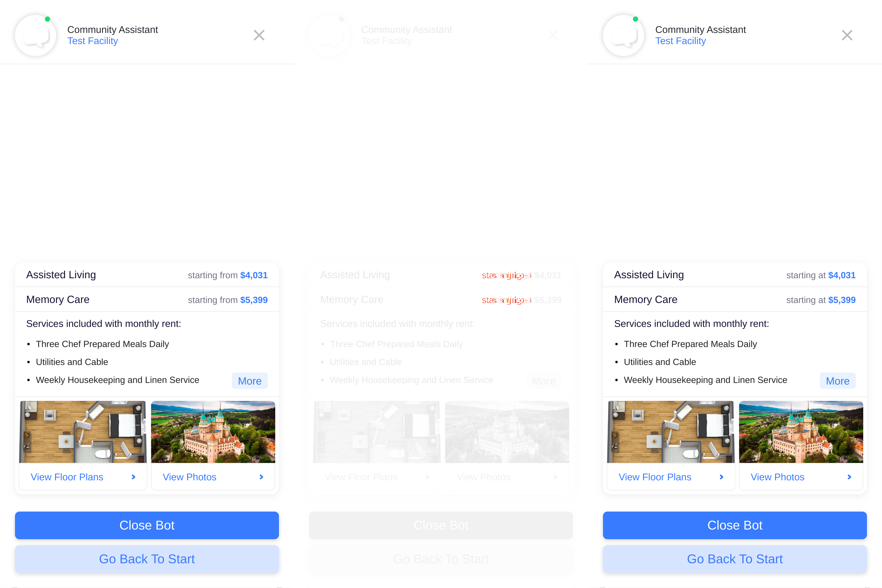Click Test Facility link in left panel header

(93, 41)
